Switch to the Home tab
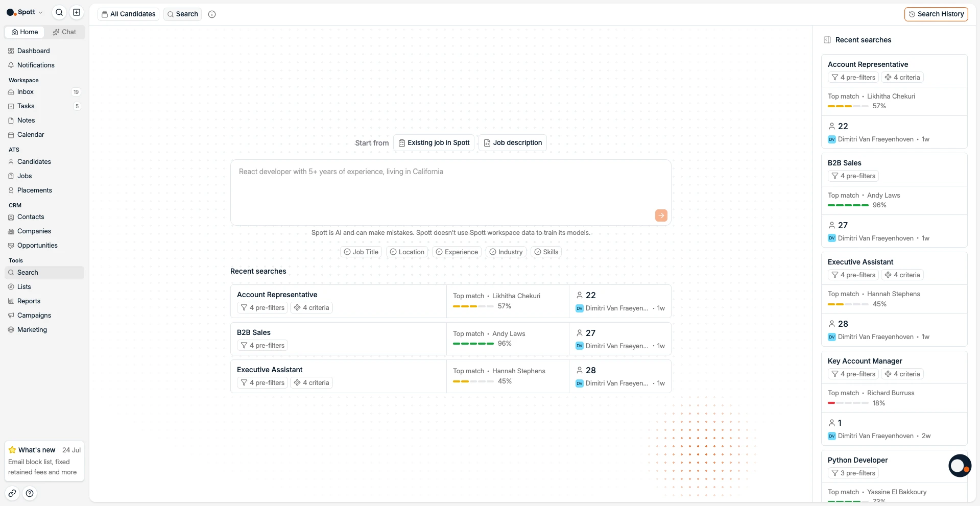Image resolution: width=980 pixels, height=506 pixels. [25, 32]
